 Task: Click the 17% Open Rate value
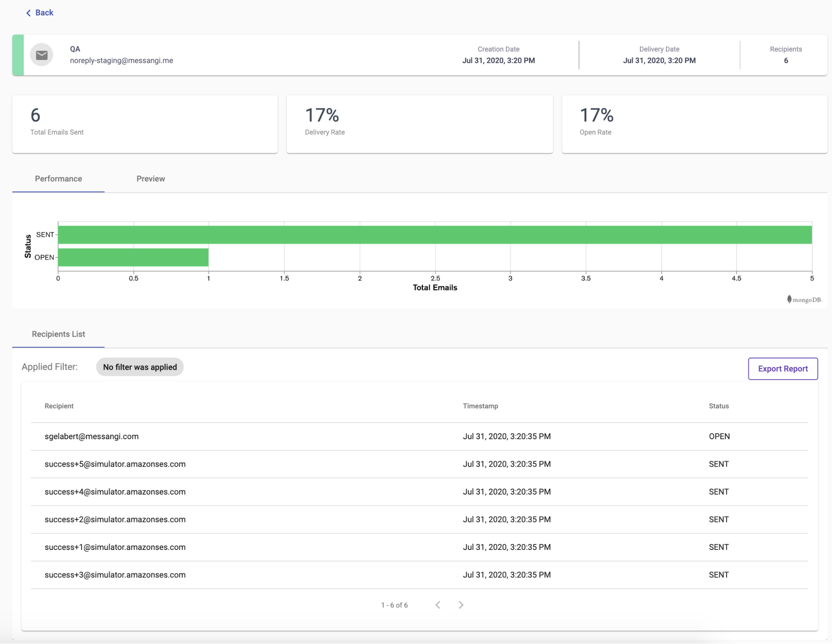click(x=596, y=115)
